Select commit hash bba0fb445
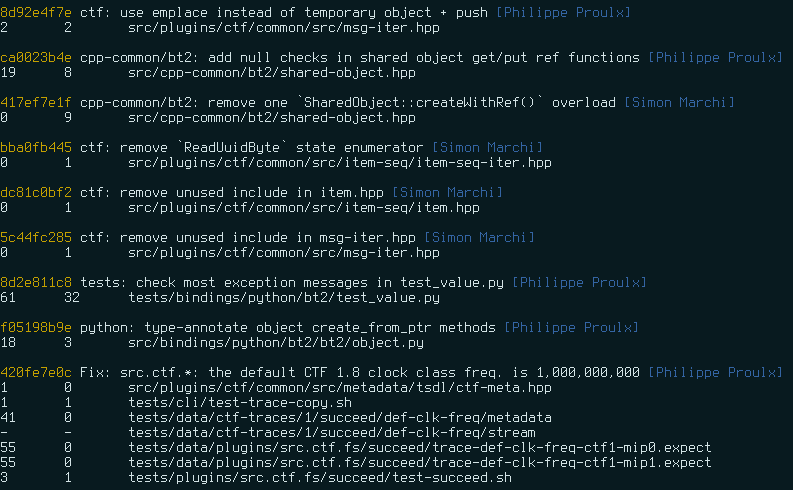The height and width of the screenshot is (490, 793). pyautogui.click(x=36, y=147)
